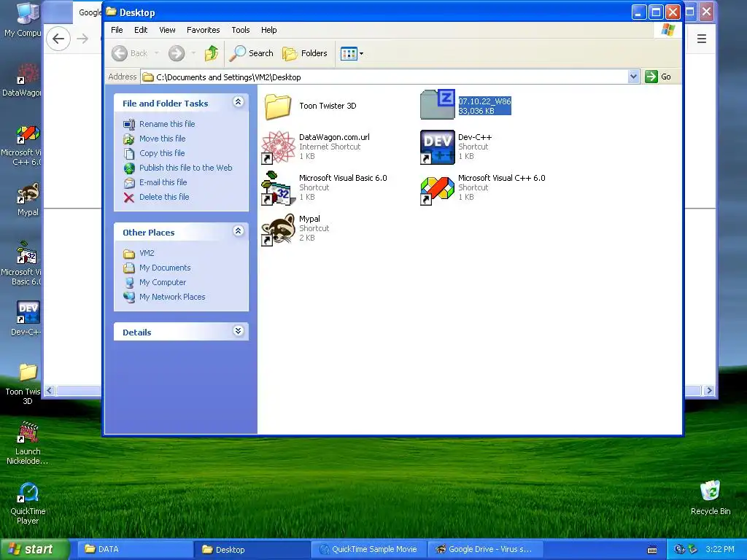Click the keyboard icon in taskbar

tap(652, 550)
